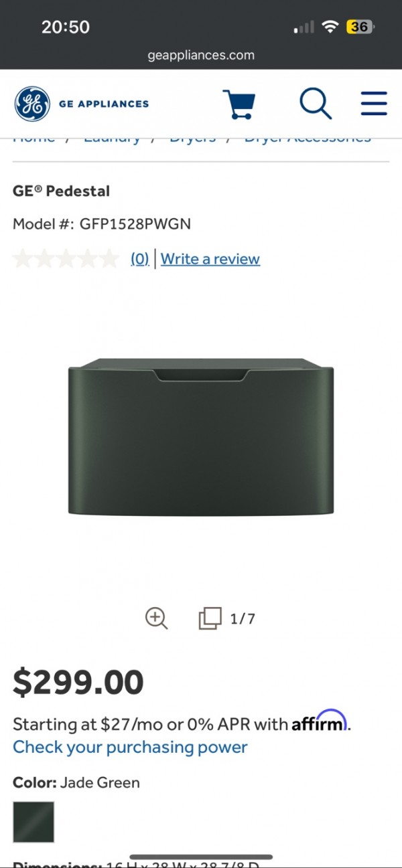
Task: Click the Write a review link
Action: tap(210, 259)
